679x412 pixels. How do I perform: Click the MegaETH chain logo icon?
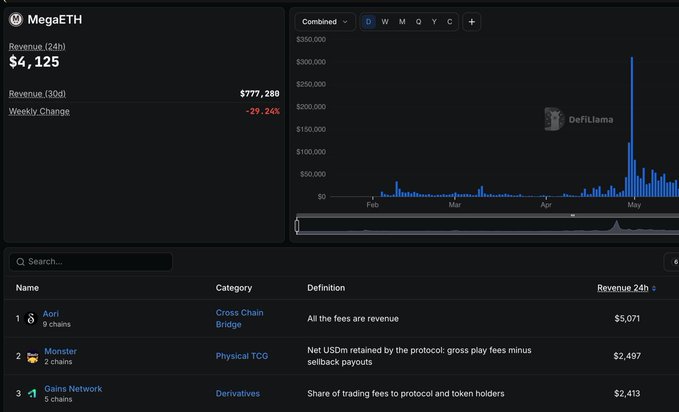tap(16, 19)
